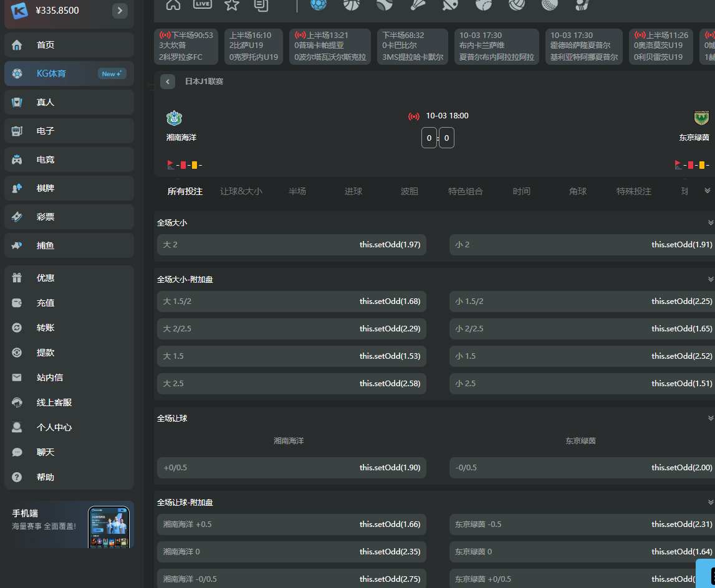Image resolution: width=715 pixels, height=588 pixels.
Task: Open 充值 in the sidebar
Action: tap(46, 303)
